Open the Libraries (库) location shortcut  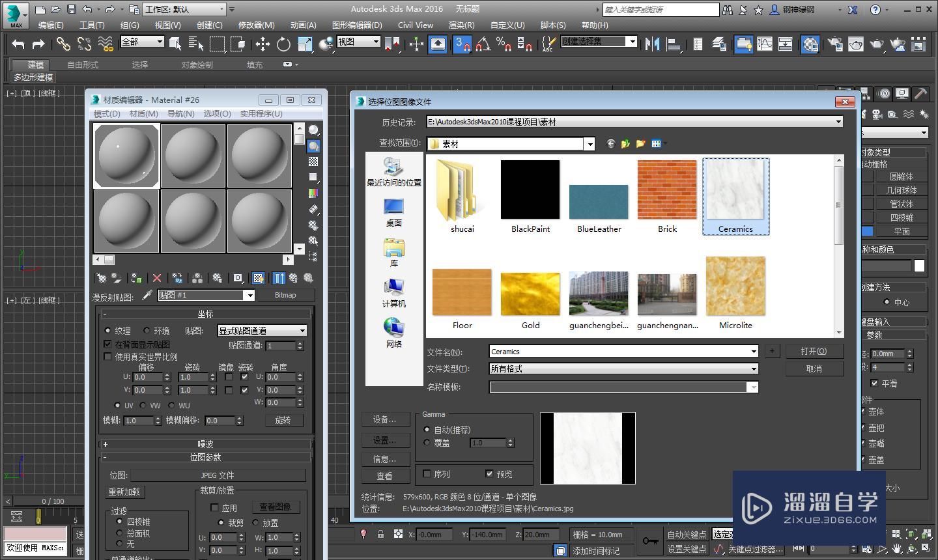pyautogui.click(x=393, y=253)
